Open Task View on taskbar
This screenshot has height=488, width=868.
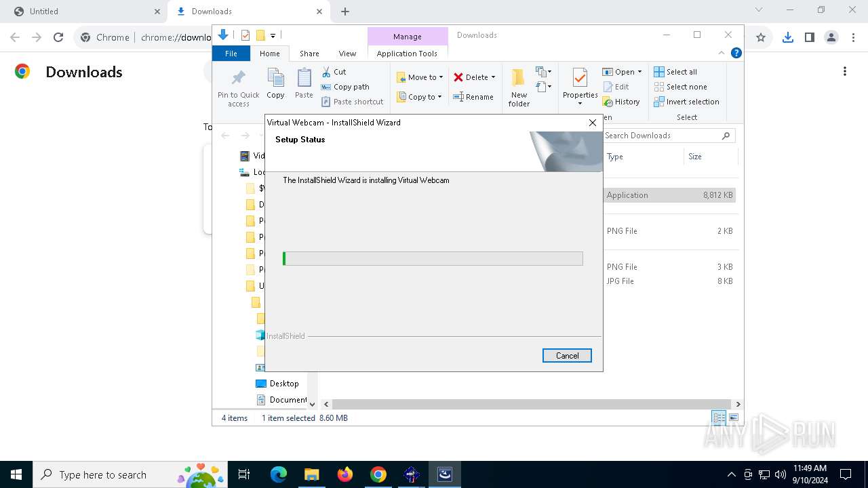[x=244, y=474]
